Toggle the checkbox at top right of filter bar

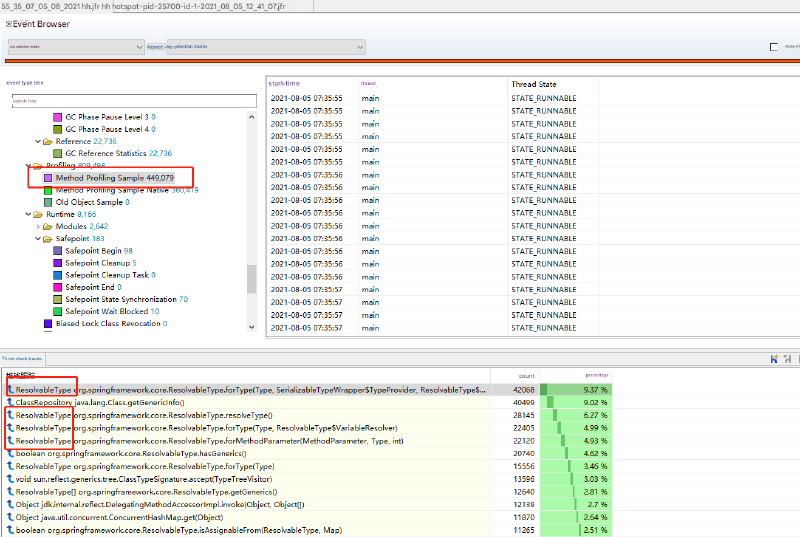(773, 47)
